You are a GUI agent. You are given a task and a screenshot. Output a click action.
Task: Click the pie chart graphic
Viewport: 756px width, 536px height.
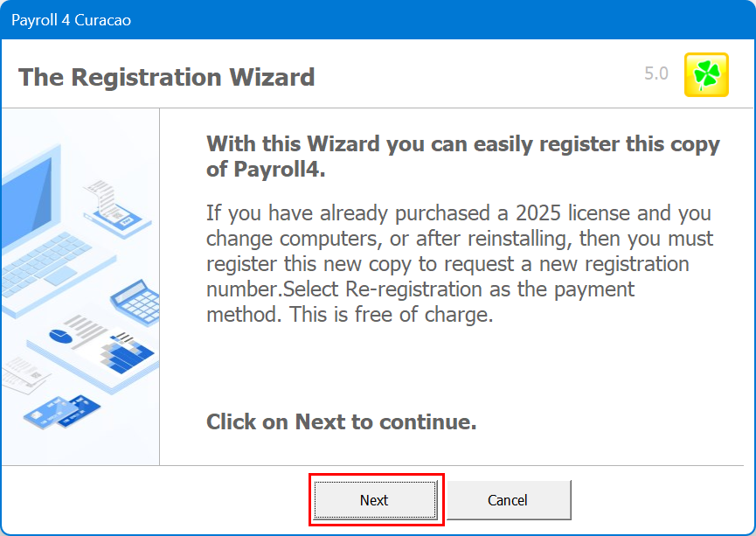(61, 335)
